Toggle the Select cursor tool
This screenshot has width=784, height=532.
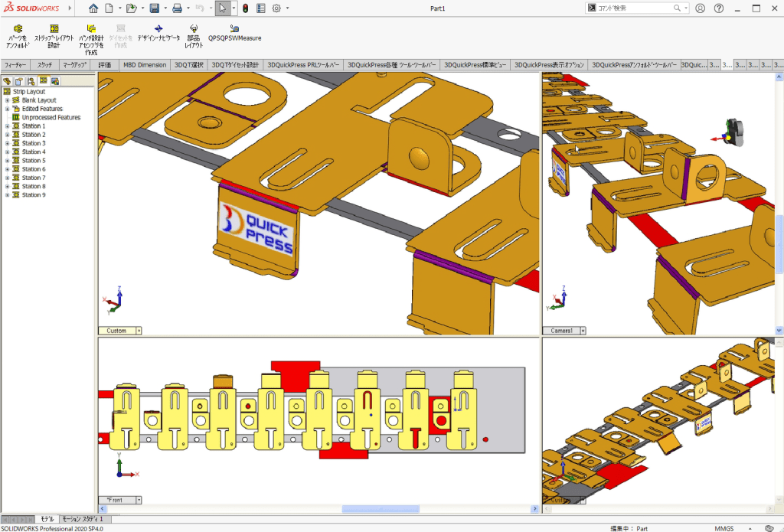(221, 8)
